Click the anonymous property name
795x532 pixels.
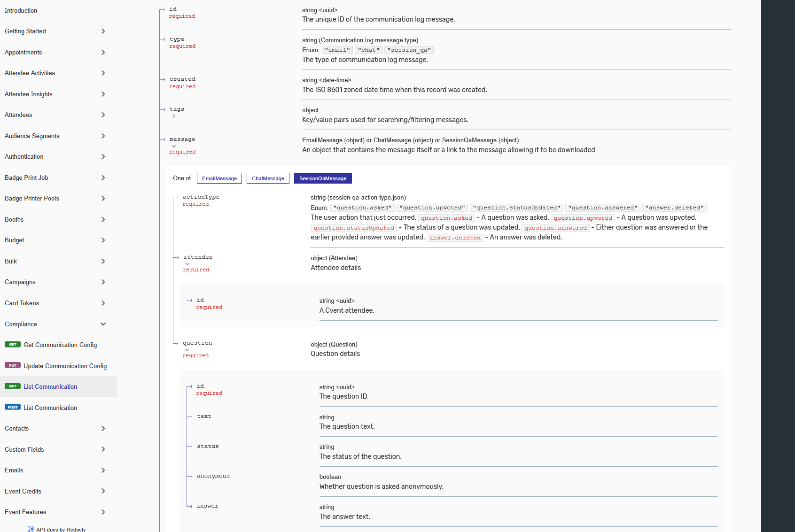tap(213, 476)
